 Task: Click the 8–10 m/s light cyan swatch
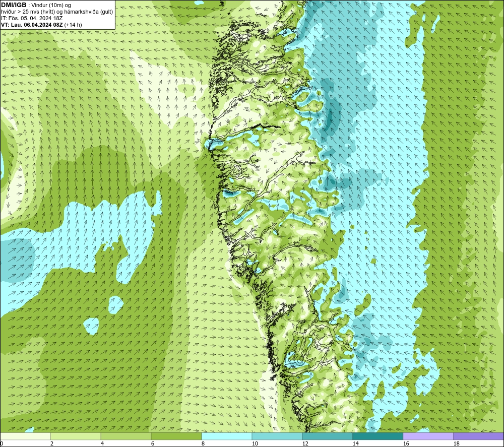pos(227,436)
